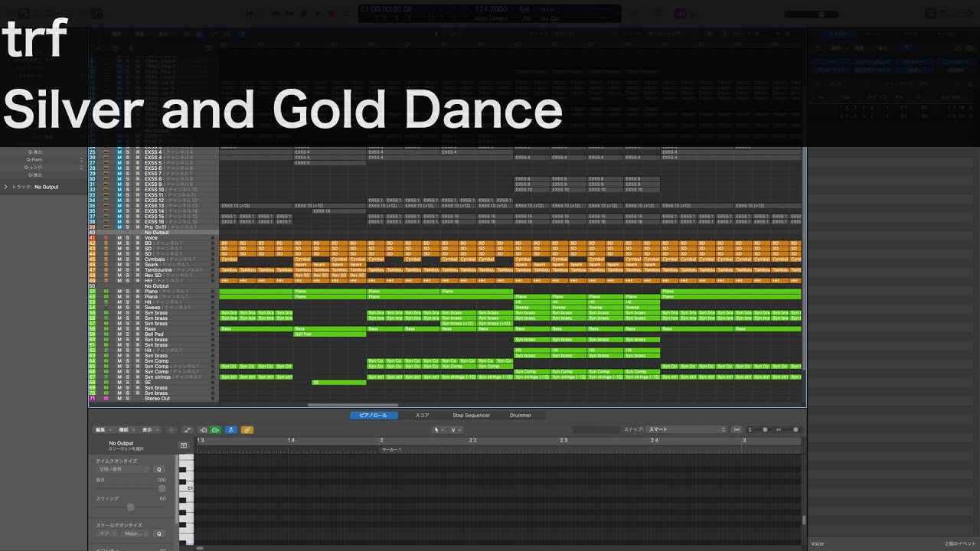This screenshot has height=551, width=980.
Task: Click the マーカー 1 marker in piano roll
Action: (391, 450)
